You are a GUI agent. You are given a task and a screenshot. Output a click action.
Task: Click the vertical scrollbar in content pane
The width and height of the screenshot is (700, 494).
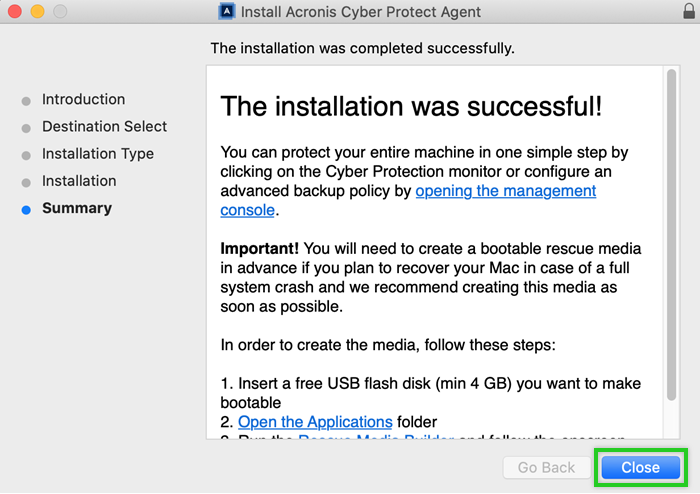(x=671, y=250)
